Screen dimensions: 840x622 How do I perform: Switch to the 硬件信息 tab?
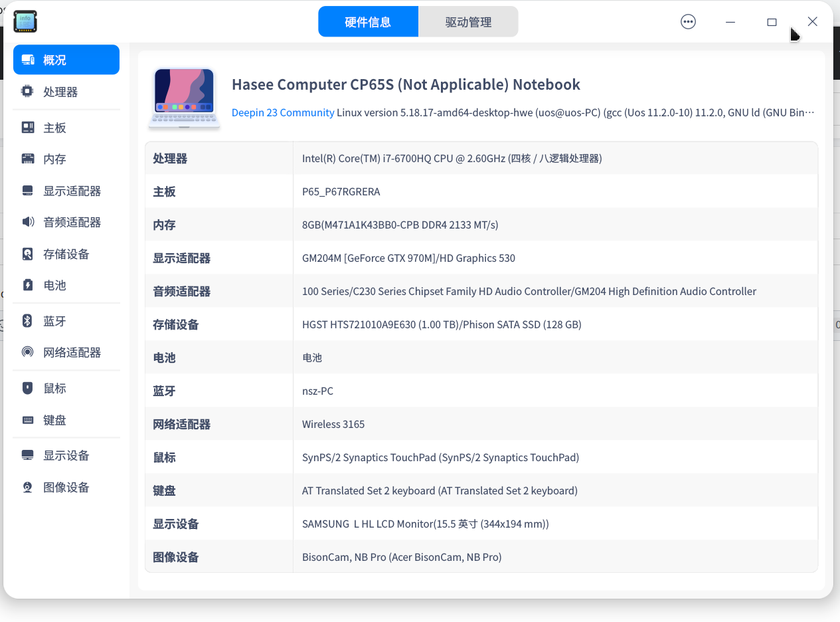pyautogui.click(x=368, y=22)
